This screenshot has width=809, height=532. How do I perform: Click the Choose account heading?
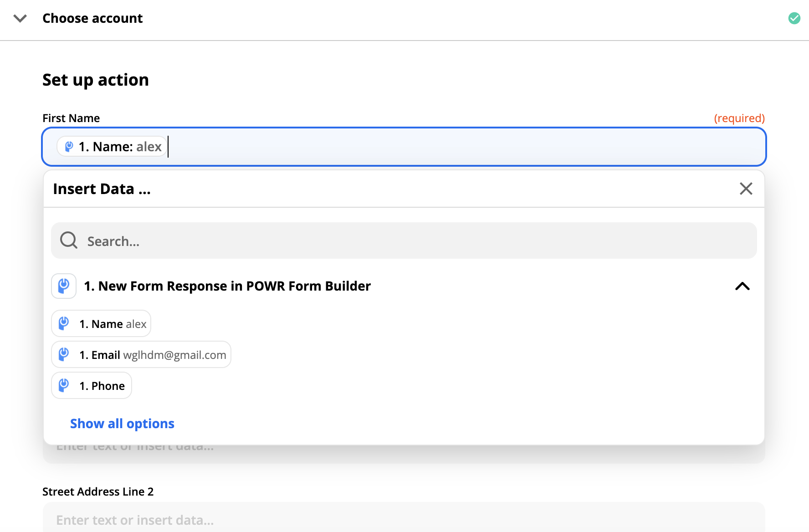coord(92,18)
